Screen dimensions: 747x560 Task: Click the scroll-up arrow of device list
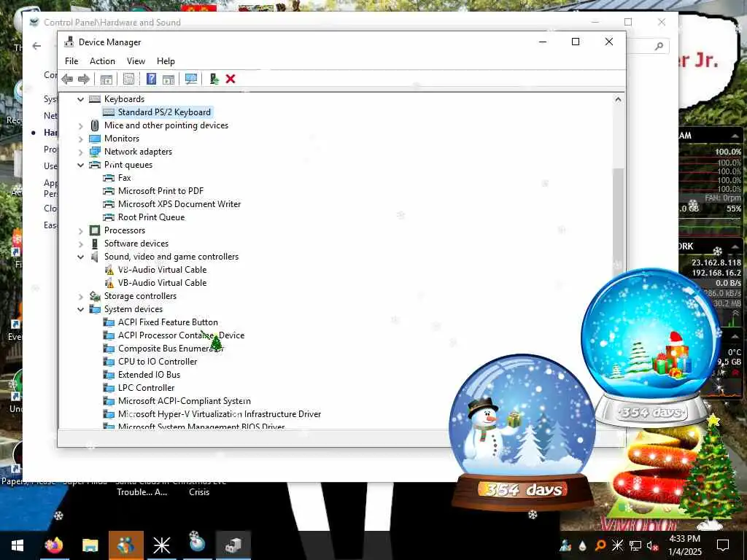tap(618, 99)
